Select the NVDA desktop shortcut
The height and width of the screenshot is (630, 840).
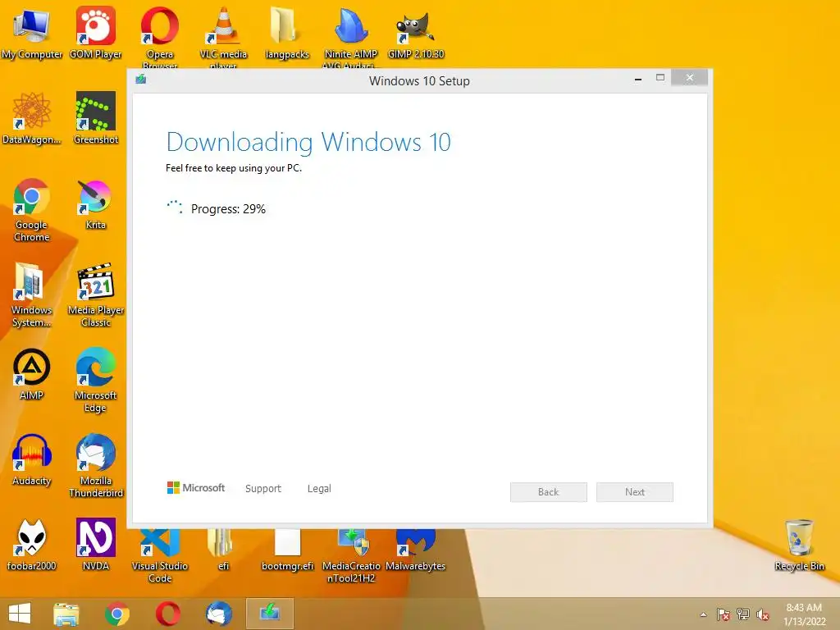coord(96,545)
